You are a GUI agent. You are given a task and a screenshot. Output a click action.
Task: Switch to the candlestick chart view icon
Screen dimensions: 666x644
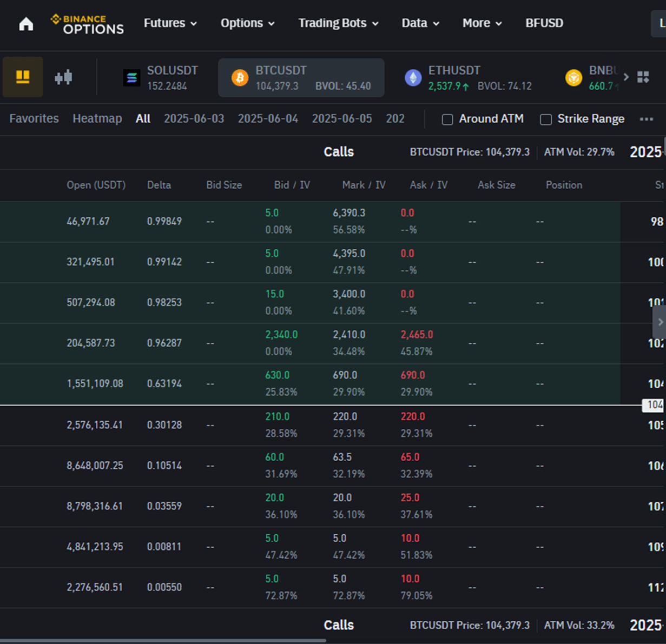[x=63, y=77]
